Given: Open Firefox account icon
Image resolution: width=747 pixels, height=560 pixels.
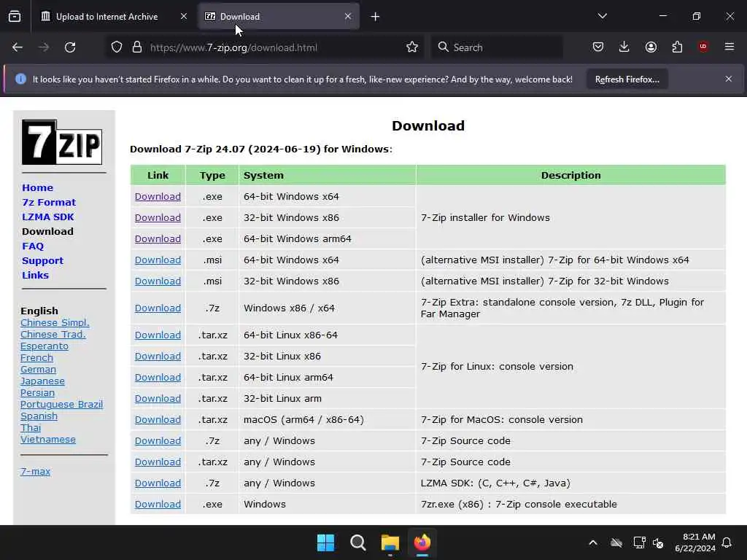Looking at the screenshot, I should 651,47.
